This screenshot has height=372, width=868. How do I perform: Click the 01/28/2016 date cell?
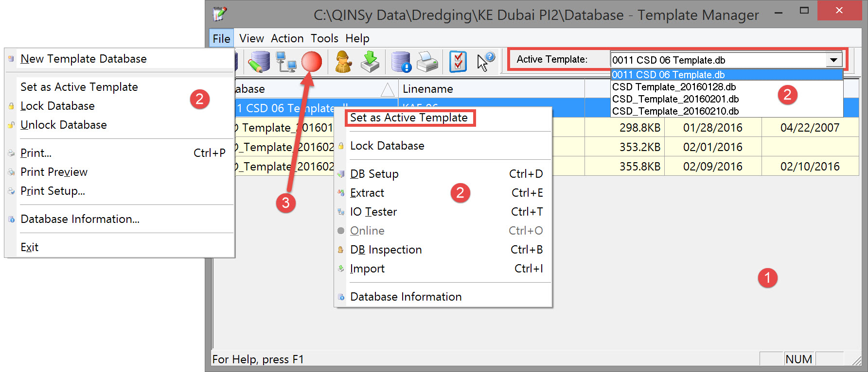tap(713, 128)
